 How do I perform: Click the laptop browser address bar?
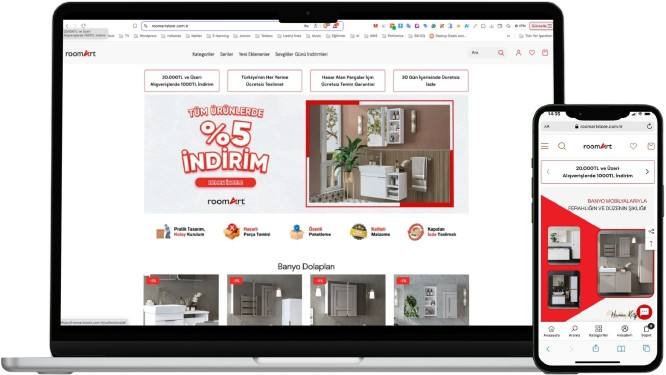point(242,26)
